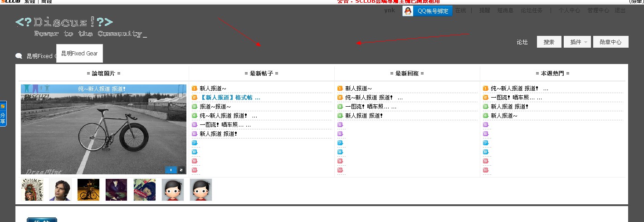Open the dark purple portrait avatar
The width and height of the screenshot is (644, 222).
[x=117, y=190]
